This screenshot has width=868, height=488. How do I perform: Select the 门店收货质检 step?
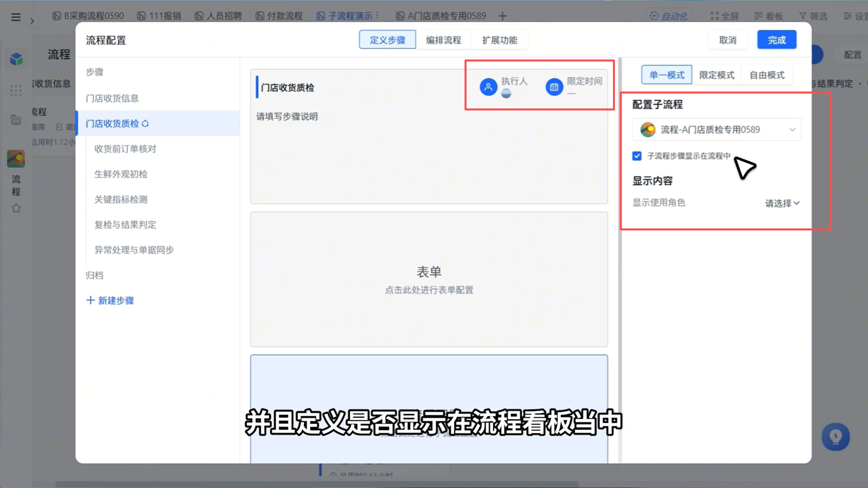tap(158, 123)
